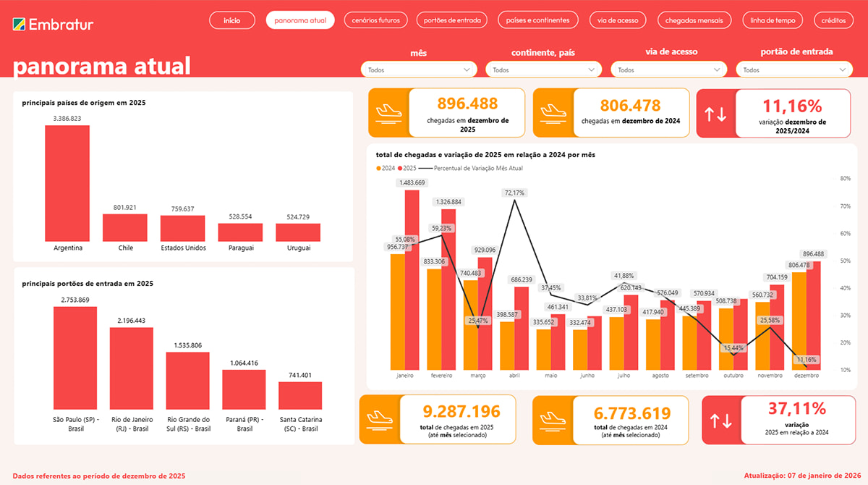The height and width of the screenshot is (485, 868).
Task: Click airplane icon beside 6.773.619 total
Action: (x=553, y=419)
